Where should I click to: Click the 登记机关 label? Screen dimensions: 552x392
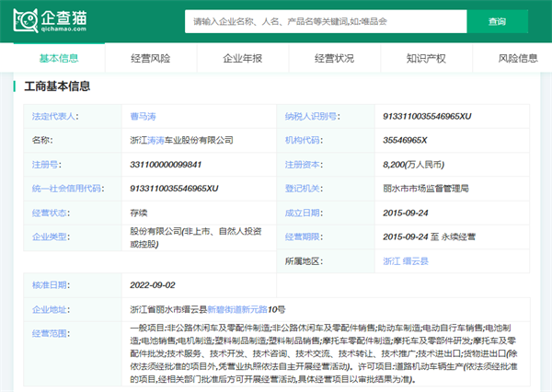tap(304, 189)
